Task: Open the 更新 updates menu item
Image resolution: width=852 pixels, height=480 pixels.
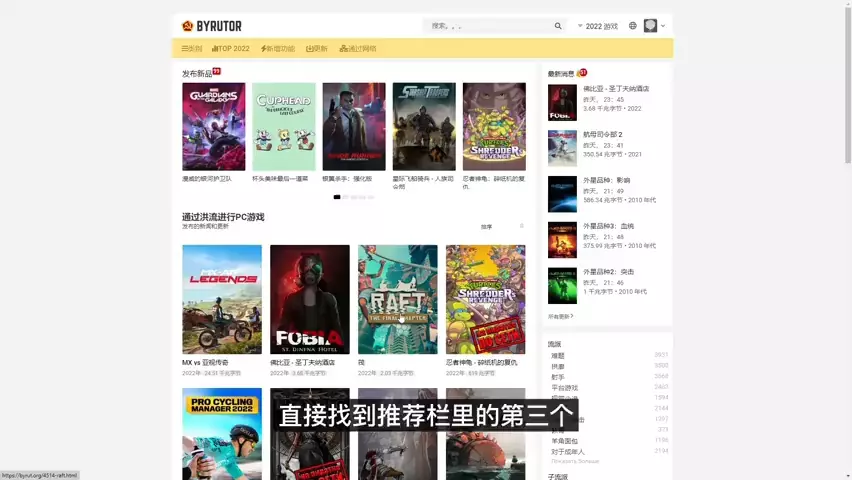Action: coord(317,48)
